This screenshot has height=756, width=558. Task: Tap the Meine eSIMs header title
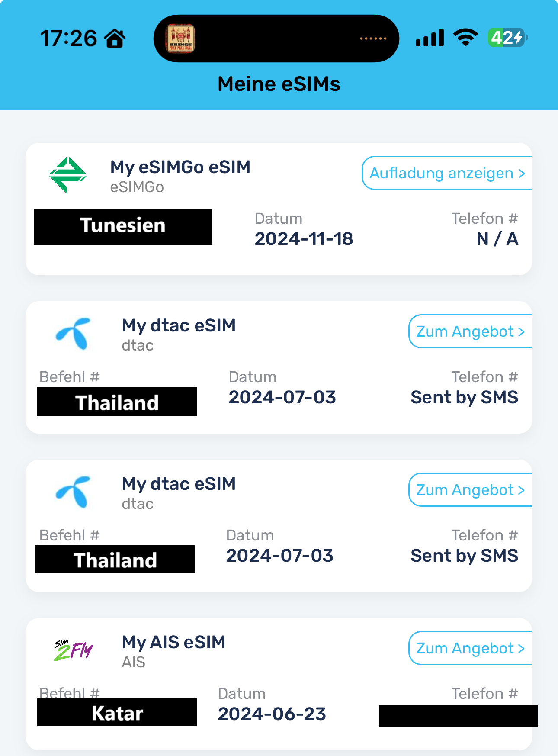pos(279,84)
